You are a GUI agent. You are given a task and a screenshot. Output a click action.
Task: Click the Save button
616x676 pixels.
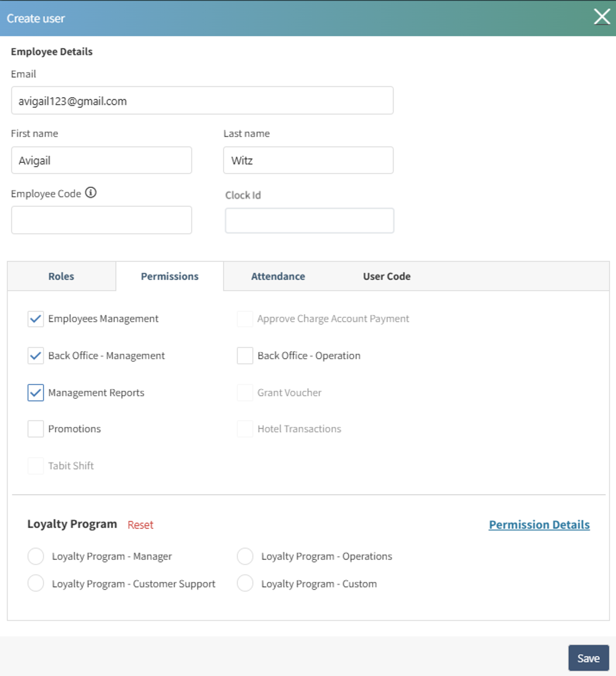pyautogui.click(x=588, y=658)
